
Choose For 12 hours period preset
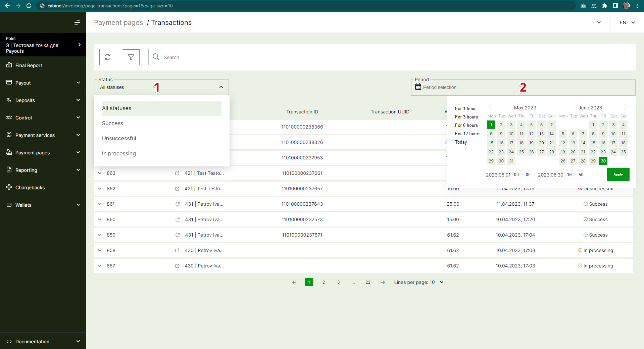click(467, 134)
